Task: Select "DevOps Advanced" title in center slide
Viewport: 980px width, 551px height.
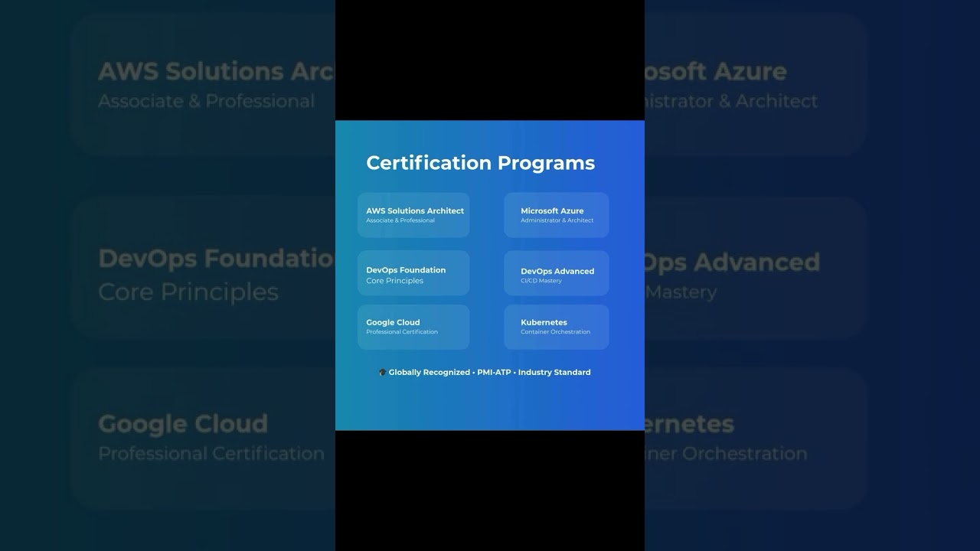Action: (557, 271)
